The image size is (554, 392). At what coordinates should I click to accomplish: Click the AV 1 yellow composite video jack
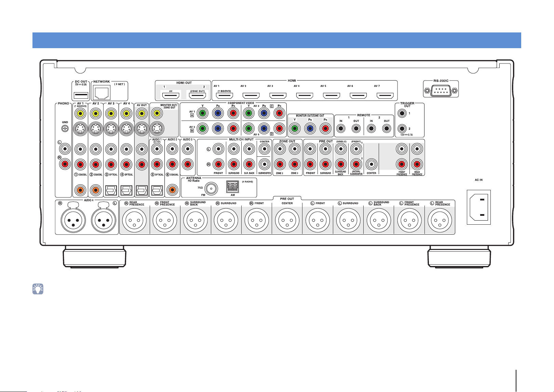80,113
